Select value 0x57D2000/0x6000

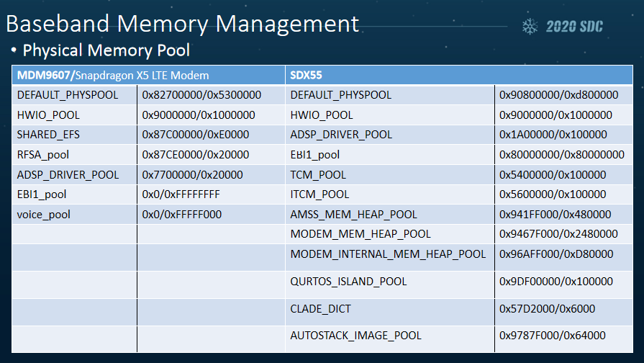coord(548,308)
